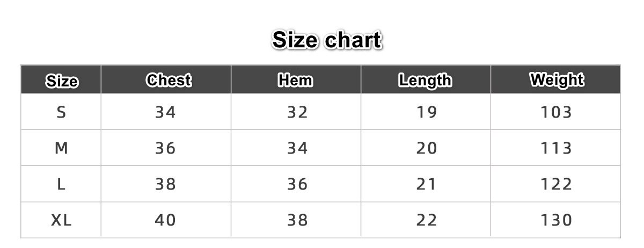Click the Chest column header
The height and width of the screenshot is (248, 644).
[169, 81]
